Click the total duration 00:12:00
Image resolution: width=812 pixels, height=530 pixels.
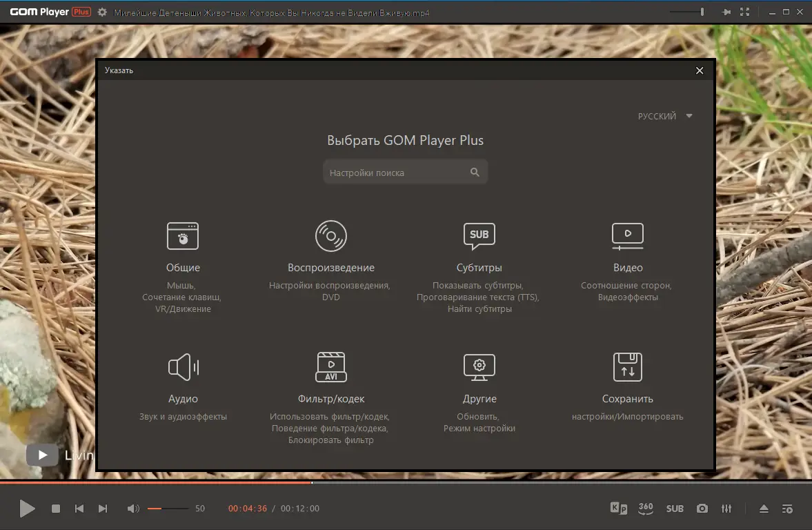click(300, 509)
